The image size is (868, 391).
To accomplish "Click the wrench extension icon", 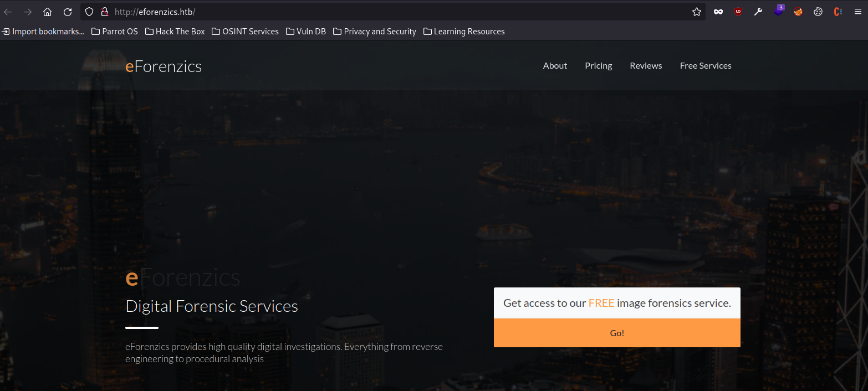I will (x=759, y=12).
